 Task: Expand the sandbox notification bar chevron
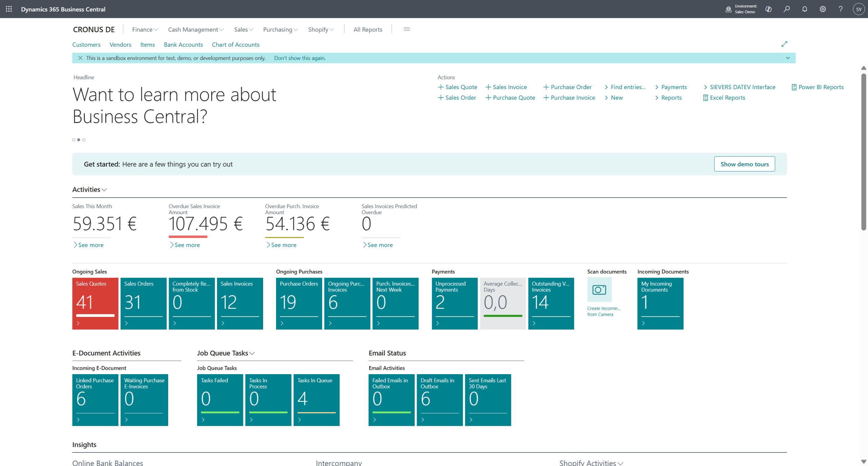[788, 58]
